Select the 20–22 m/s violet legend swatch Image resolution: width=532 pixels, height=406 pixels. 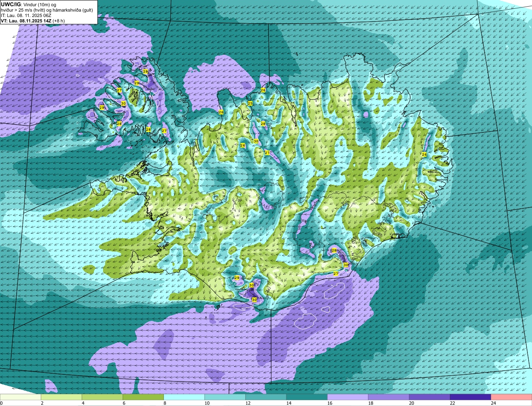430,397
